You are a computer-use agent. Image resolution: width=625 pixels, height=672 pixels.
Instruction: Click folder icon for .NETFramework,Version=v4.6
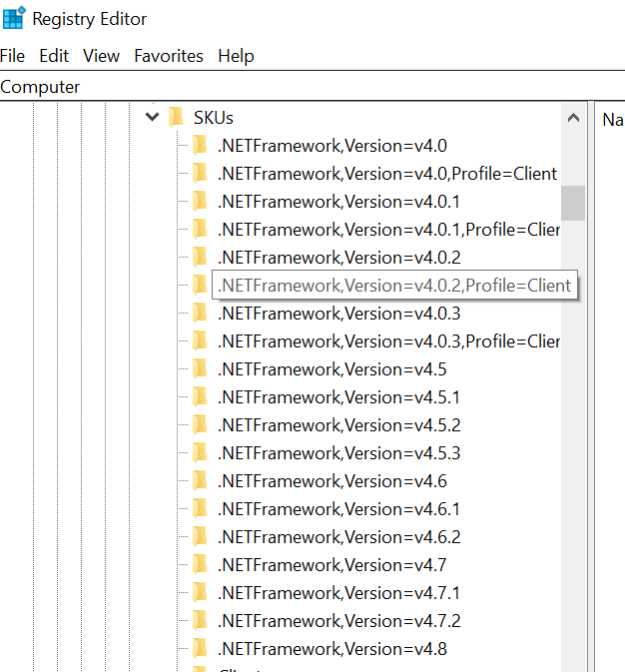201,481
